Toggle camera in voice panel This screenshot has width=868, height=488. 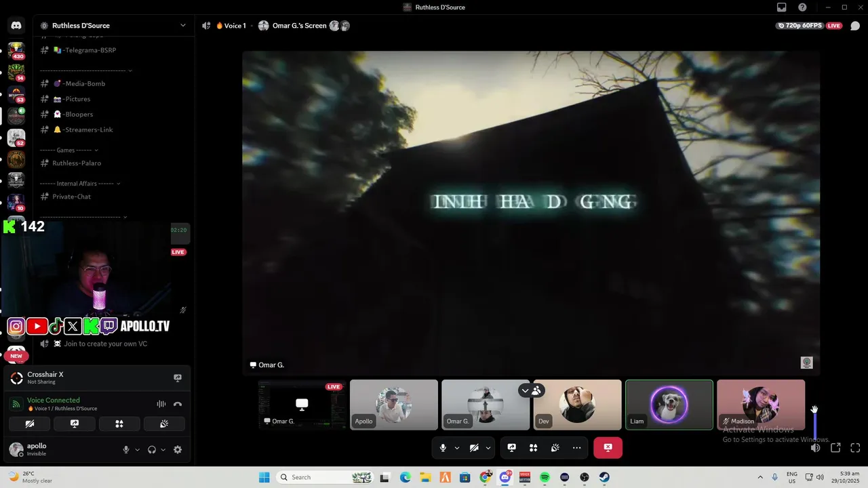point(30,424)
